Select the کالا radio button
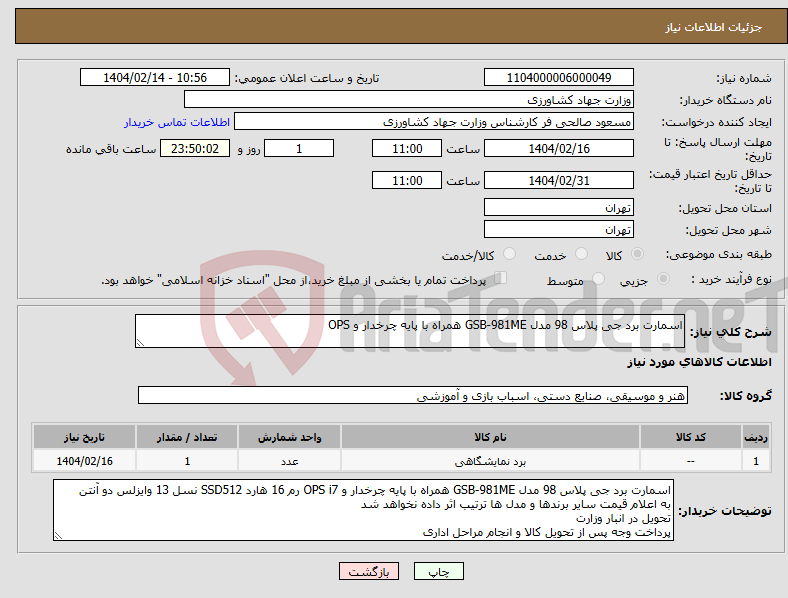788x598 pixels. point(637,254)
